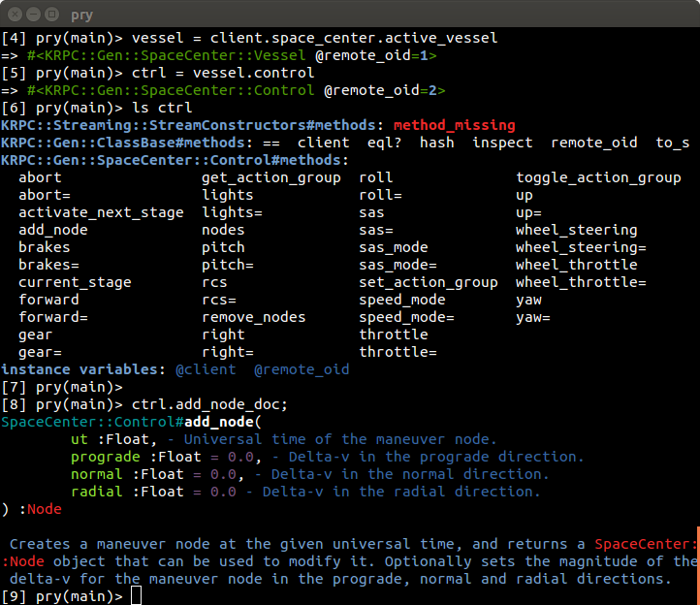
Task: Click 'current_stage' method name
Action: pyautogui.click(x=75, y=282)
